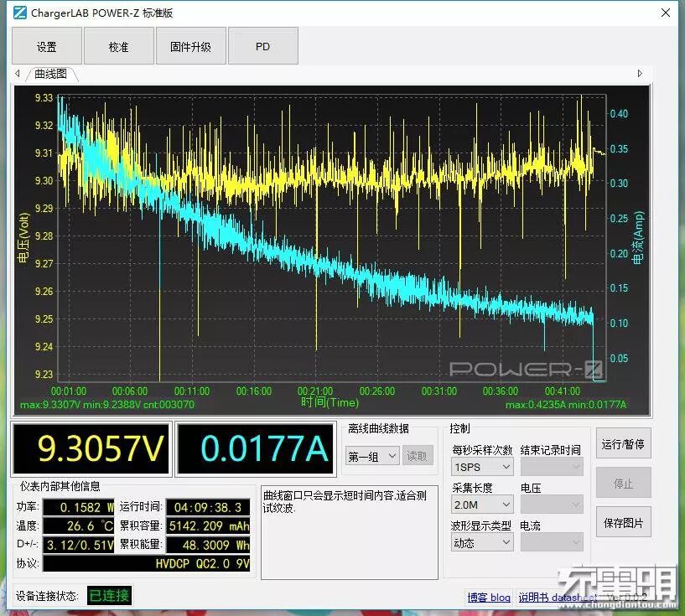Click the 26.6 °C temperature value

point(79,525)
